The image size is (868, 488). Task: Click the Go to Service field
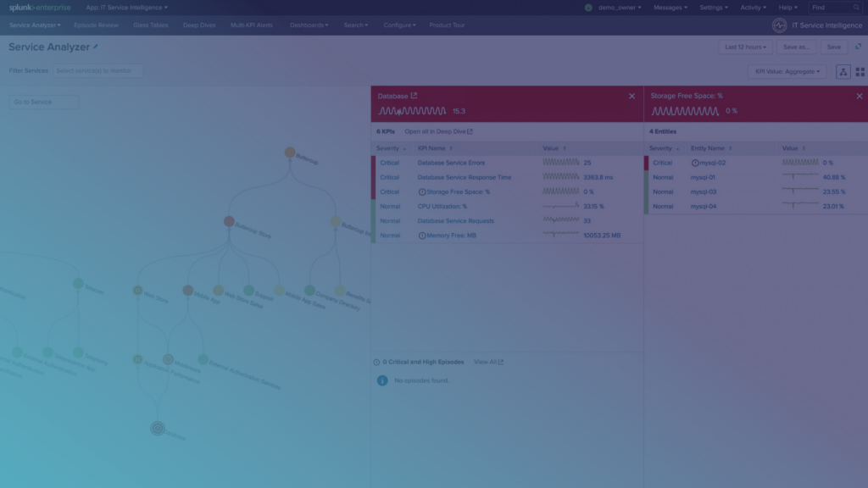[x=44, y=103]
